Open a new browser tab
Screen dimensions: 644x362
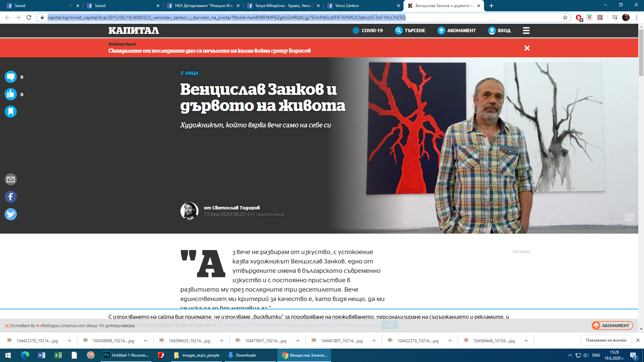click(x=491, y=6)
